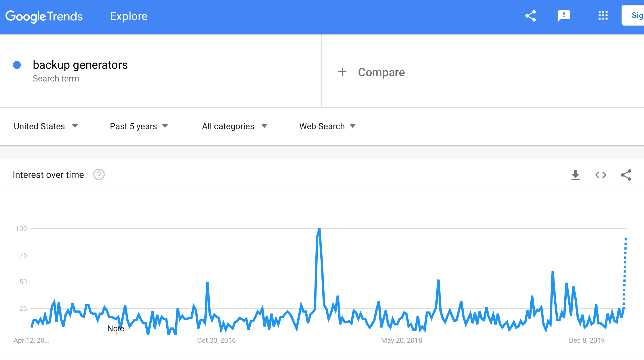Share the interest over time chart

tap(626, 175)
